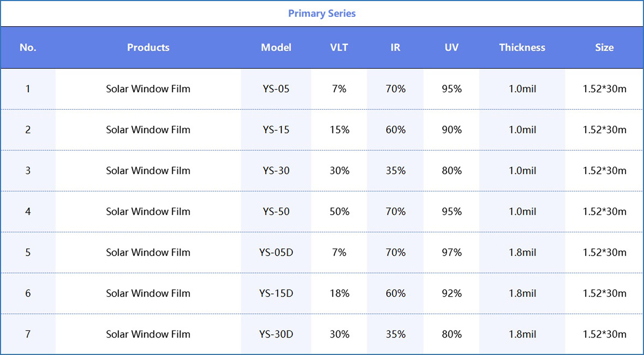Click the "Model" column header

point(276,47)
